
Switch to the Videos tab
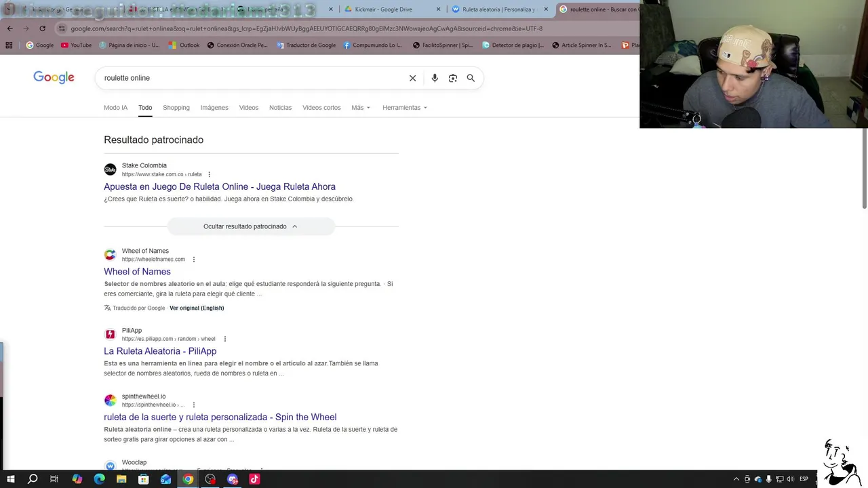[248, 108]
